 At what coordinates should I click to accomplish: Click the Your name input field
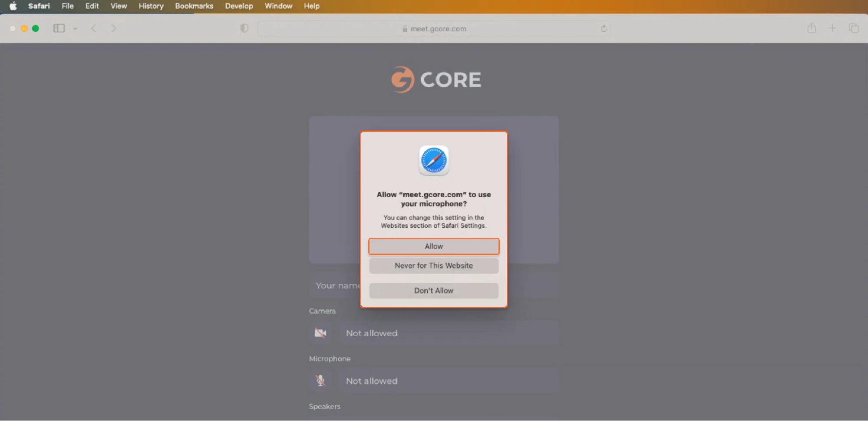(x=434, y=285)
